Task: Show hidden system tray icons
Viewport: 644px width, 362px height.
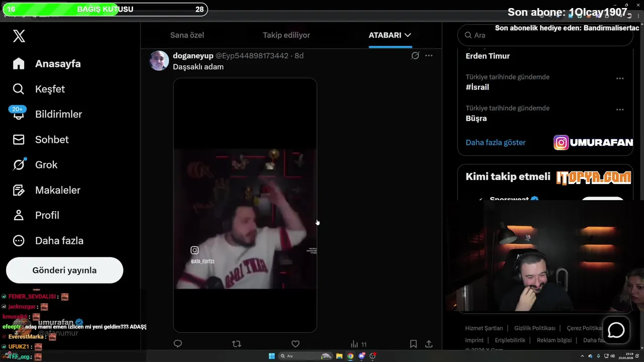Action: 583,356
